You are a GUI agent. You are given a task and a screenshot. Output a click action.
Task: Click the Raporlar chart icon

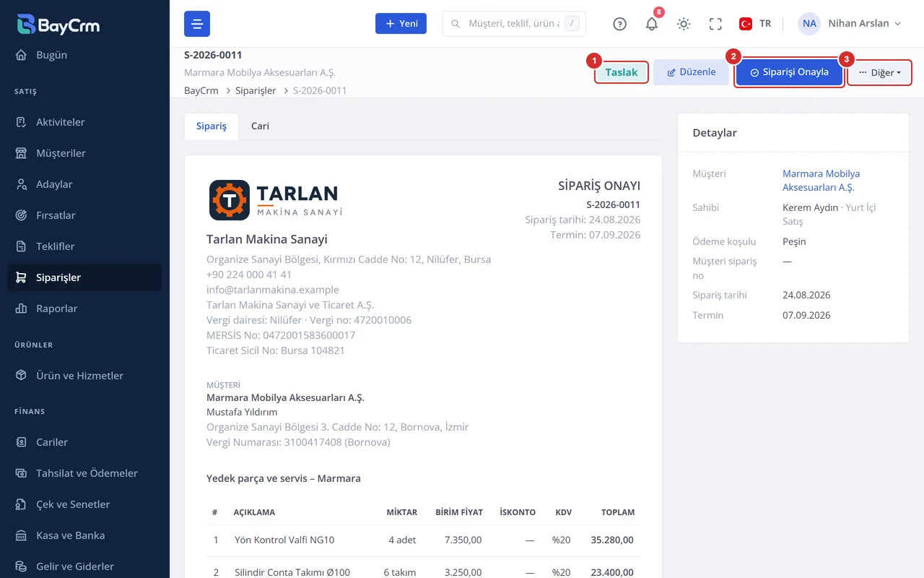[x=22, y=309]
